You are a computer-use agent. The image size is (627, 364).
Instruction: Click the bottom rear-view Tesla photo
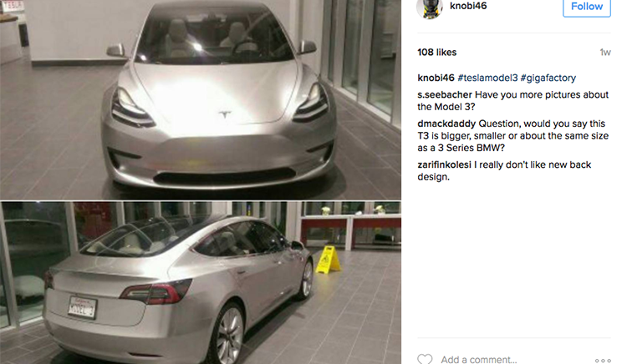(201, 283)
